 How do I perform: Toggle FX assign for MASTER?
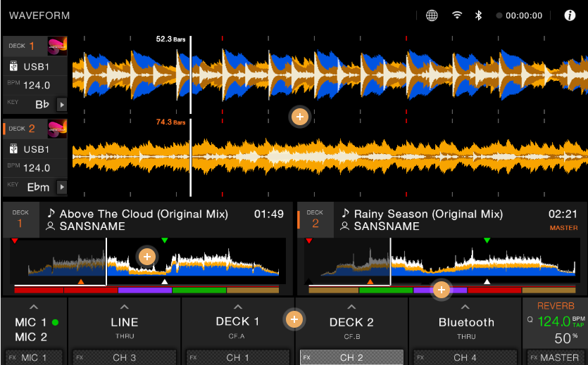point(555,357)
